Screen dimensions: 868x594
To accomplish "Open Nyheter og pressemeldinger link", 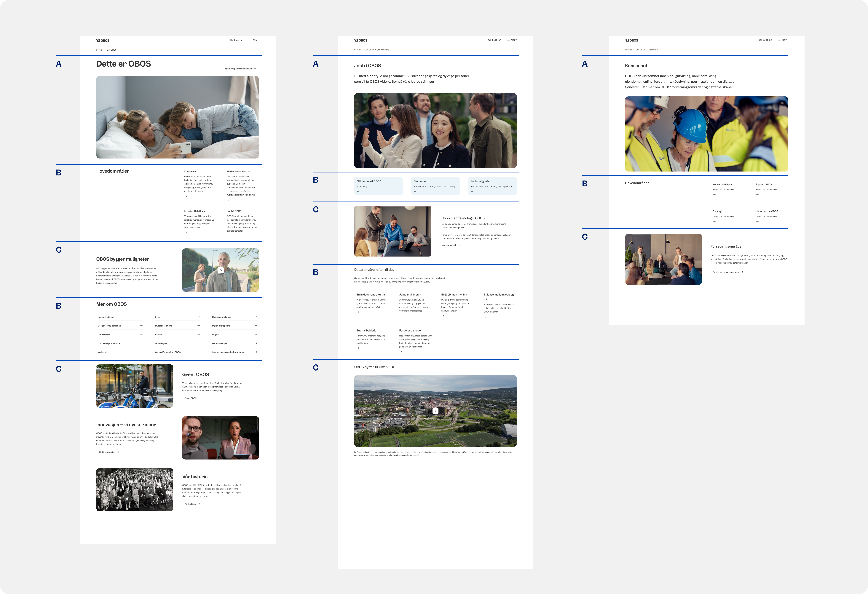I will (x=238, y=69).
